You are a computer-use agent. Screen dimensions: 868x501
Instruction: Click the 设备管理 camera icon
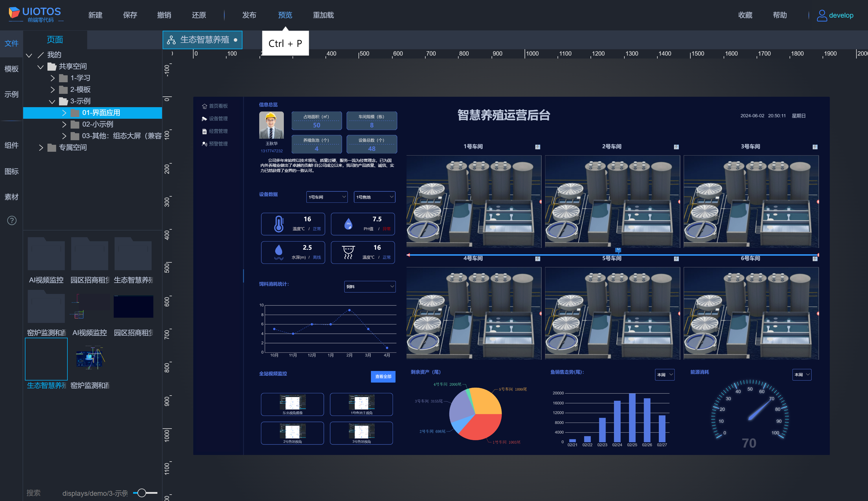tap(204, 119)
